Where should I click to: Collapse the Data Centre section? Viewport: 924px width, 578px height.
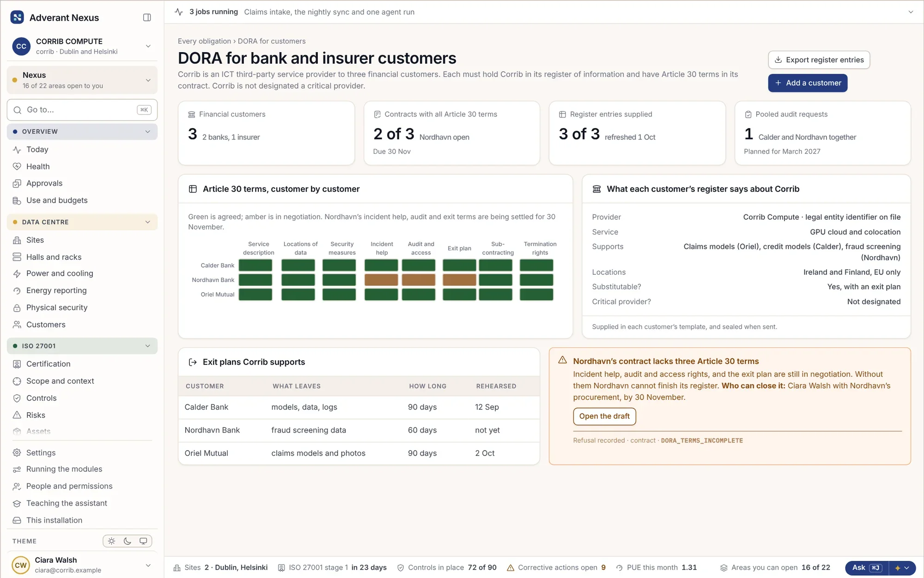[82, 222]
